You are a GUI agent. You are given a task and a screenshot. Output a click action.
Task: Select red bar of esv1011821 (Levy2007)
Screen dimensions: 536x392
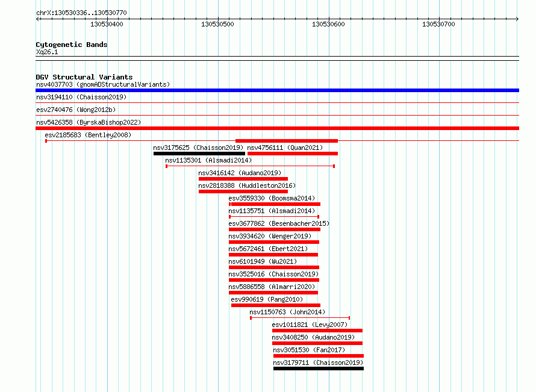coord(317,331)
